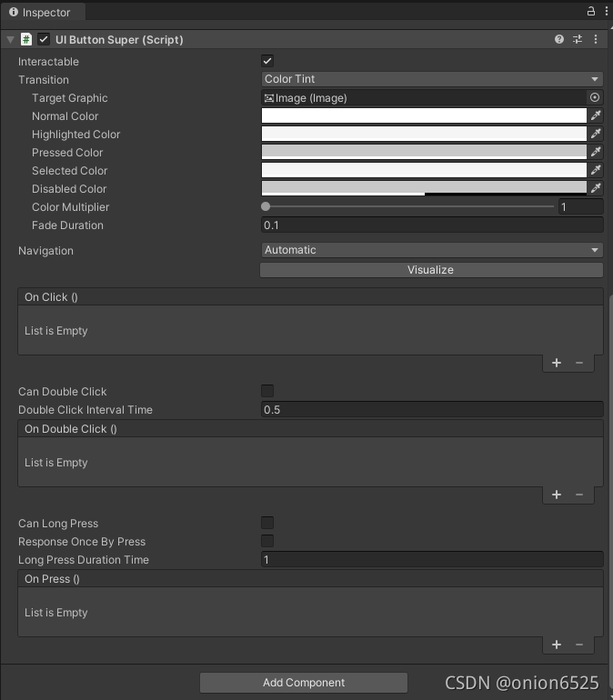Enable the Can Long Press checkbox
Screen dimensions: 613x700
pyautogui.click(x=267, y=523)
